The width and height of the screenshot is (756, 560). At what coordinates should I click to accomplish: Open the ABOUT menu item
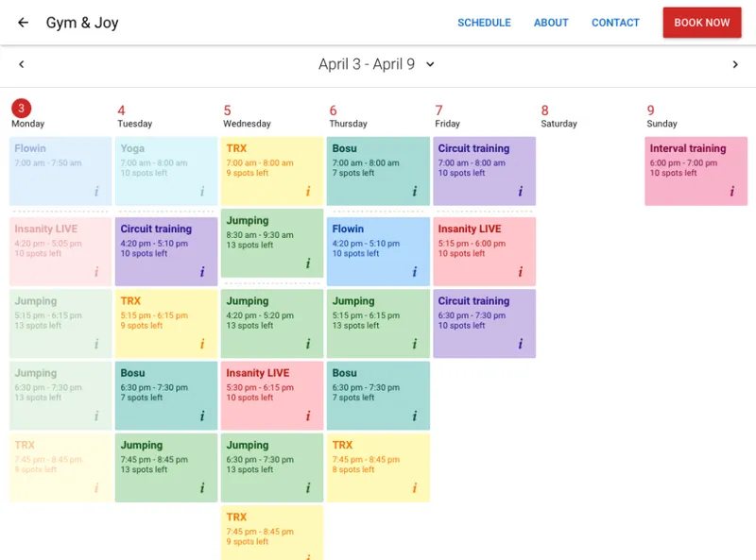[x=551, y=23]
